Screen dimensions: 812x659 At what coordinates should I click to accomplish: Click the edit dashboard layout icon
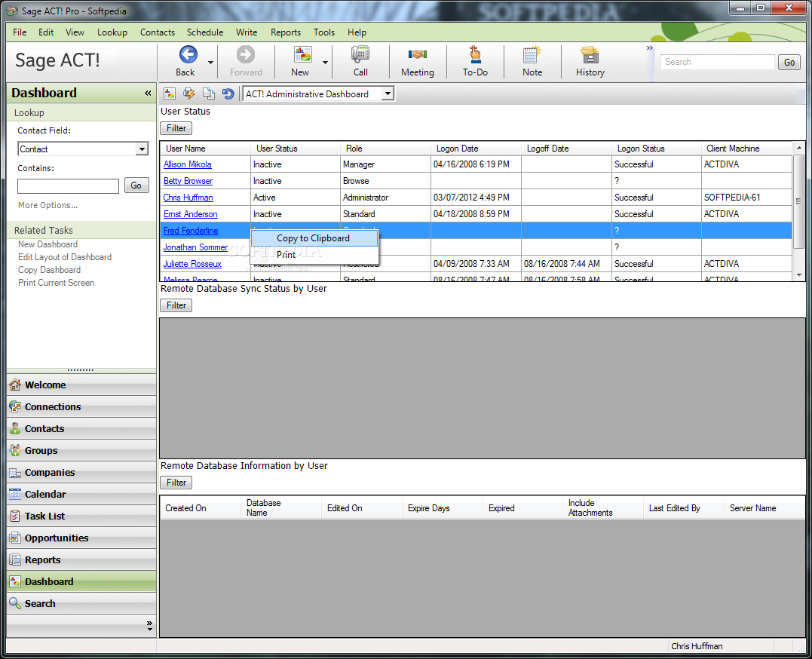[189, 93]
